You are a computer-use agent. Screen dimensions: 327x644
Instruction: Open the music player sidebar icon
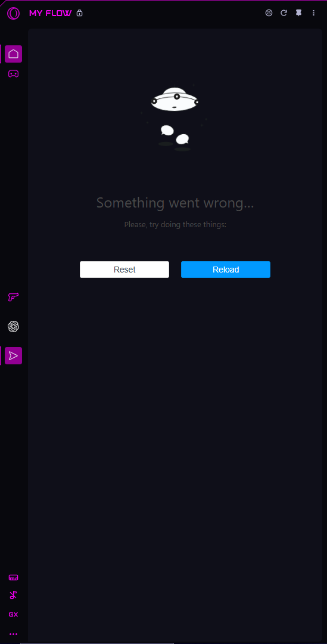(x=14, y=595)
